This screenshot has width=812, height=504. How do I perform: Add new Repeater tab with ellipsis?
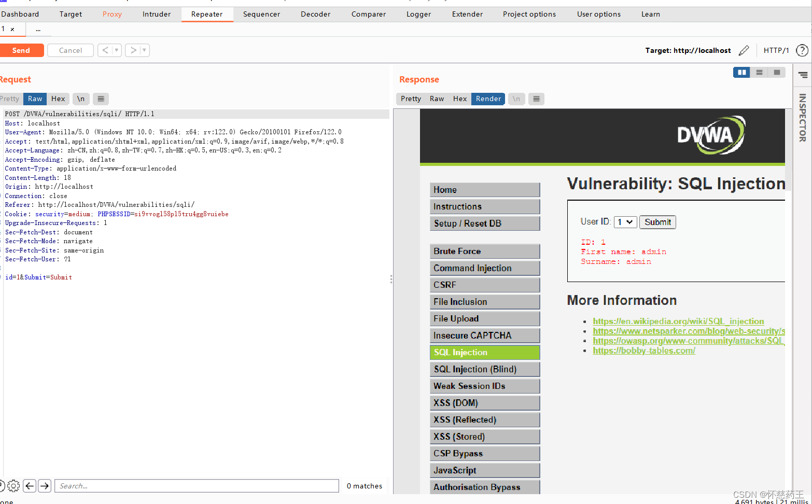[38, 30]
